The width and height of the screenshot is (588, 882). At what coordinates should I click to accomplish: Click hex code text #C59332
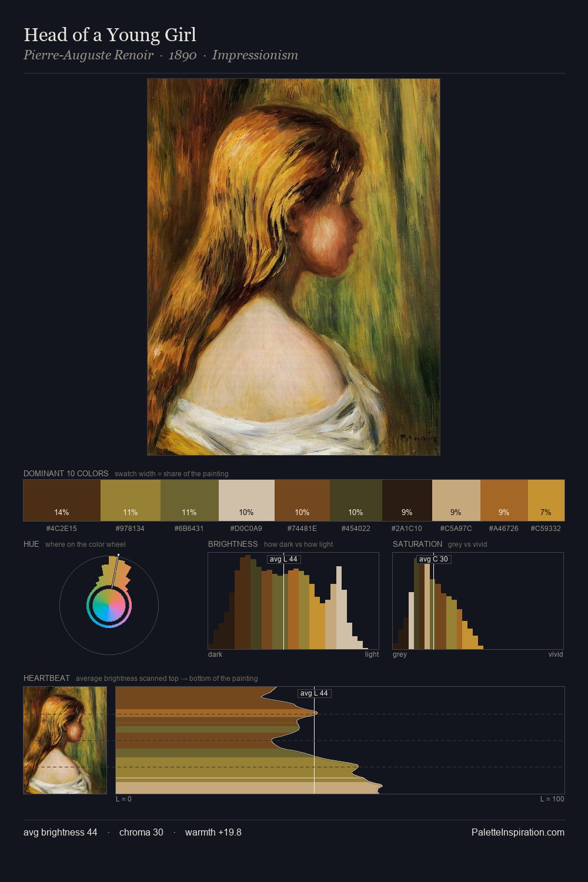(546, 529)
